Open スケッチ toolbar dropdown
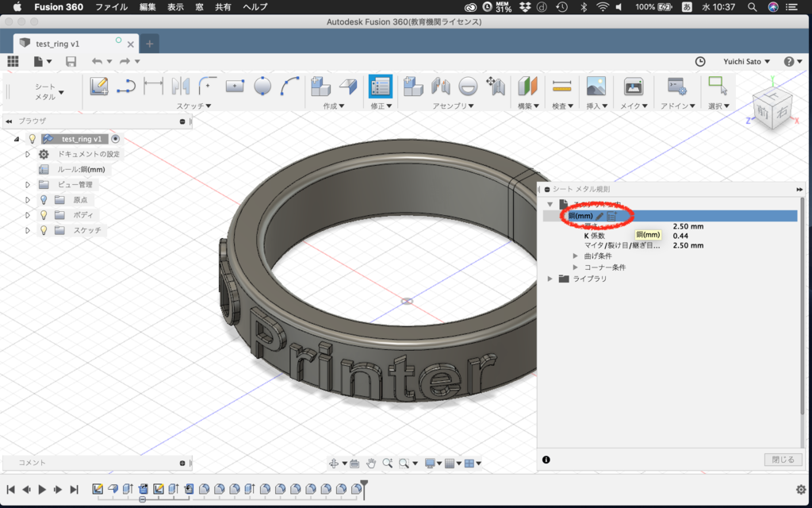 pyautogui.click(x=193, y=106)
